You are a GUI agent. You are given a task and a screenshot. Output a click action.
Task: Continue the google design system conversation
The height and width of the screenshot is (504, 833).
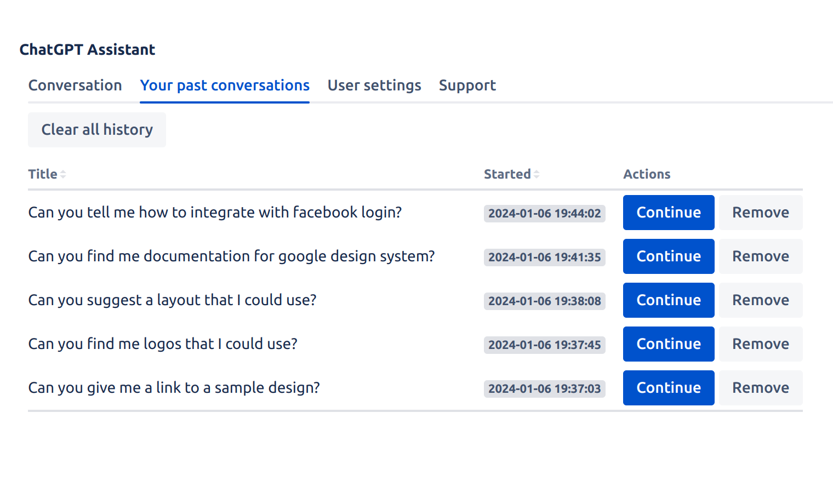[x=669, y=256]
